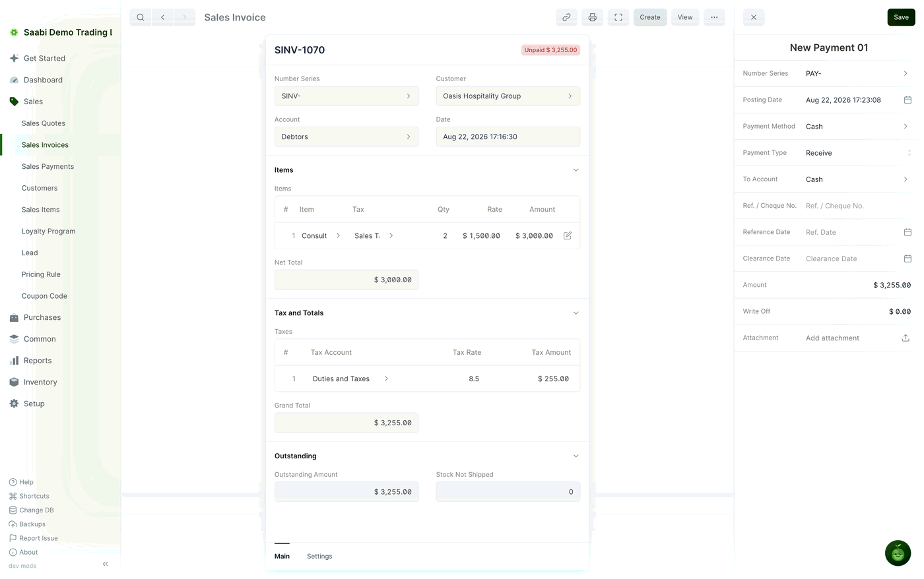
Task: Open the search icon in top toolbar
Action: coord(141,17)
